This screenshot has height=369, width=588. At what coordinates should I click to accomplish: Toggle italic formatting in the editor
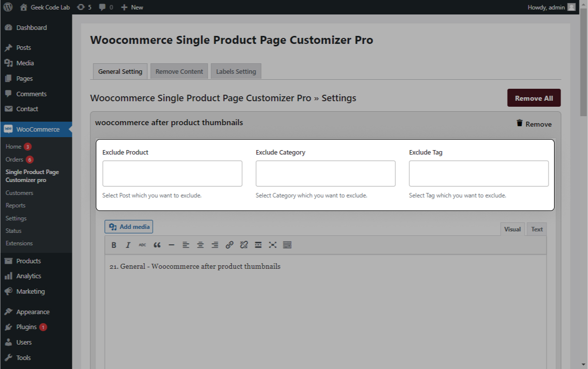[x=128, y=245]
